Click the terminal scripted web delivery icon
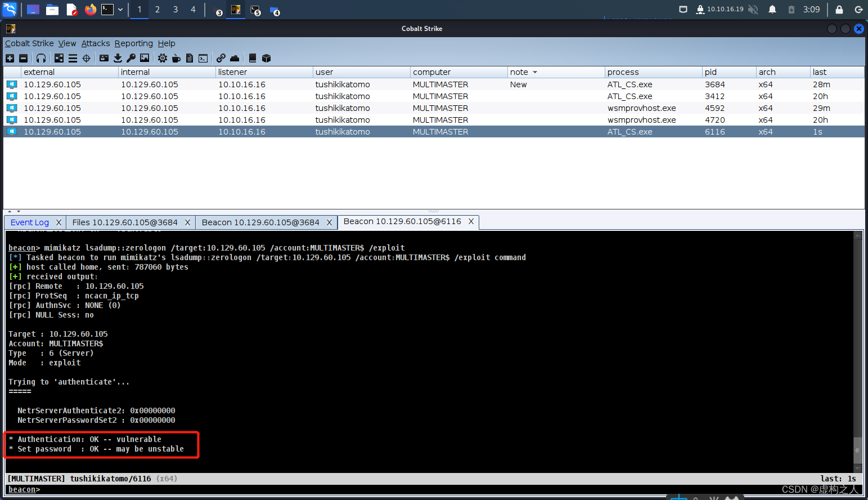This screenshot has width=868, height=500. (x=203, y=58)
